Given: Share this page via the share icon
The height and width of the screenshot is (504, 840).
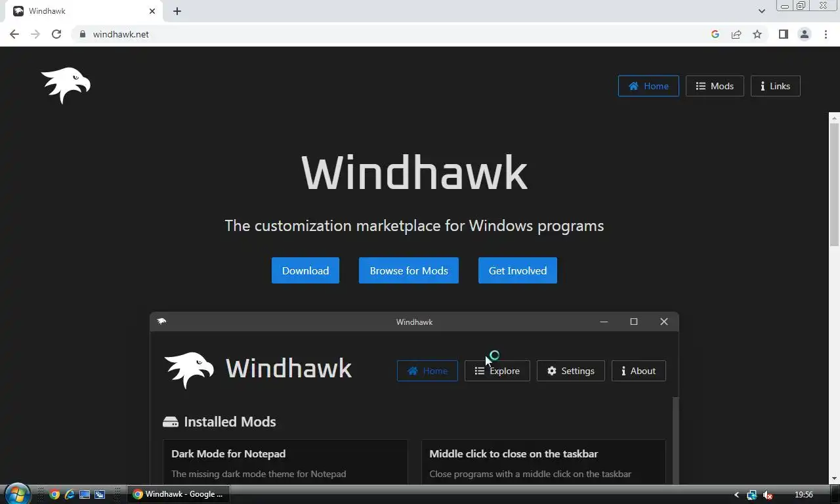Looking at the screenshot, I should (736, 34).
